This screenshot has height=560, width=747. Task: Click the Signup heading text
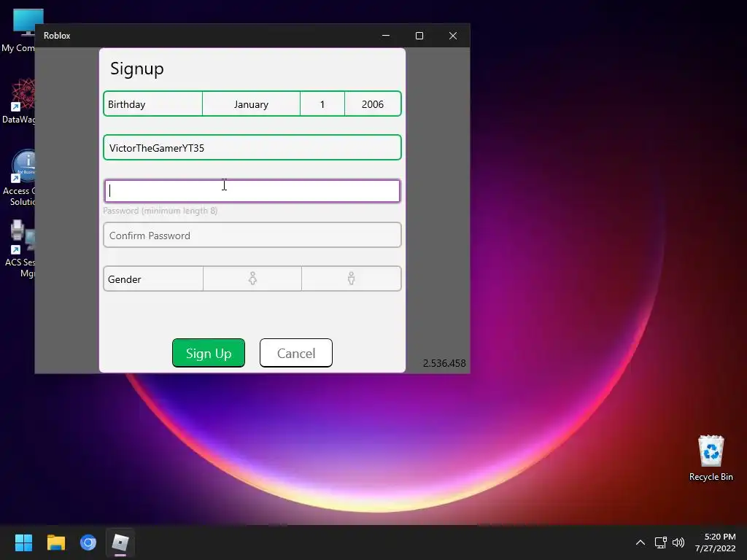(x=136, y=69)
